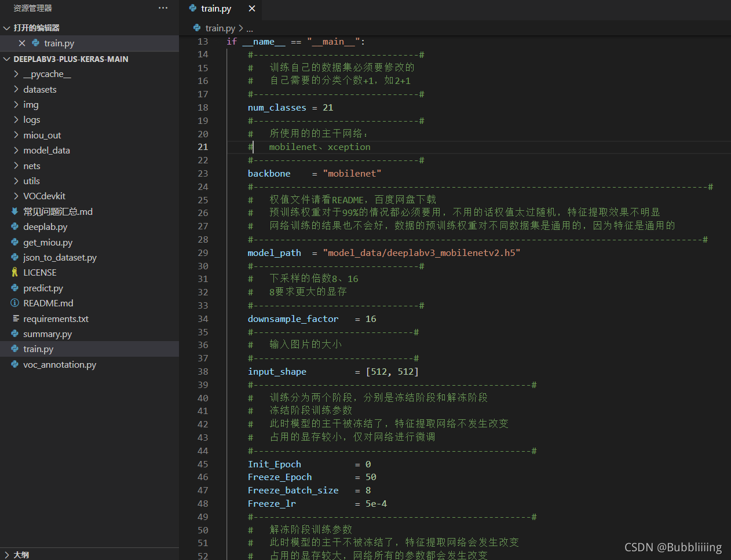Click the README.md info file icon
Screen dimensions: 731x560
[x=15, y=303]
